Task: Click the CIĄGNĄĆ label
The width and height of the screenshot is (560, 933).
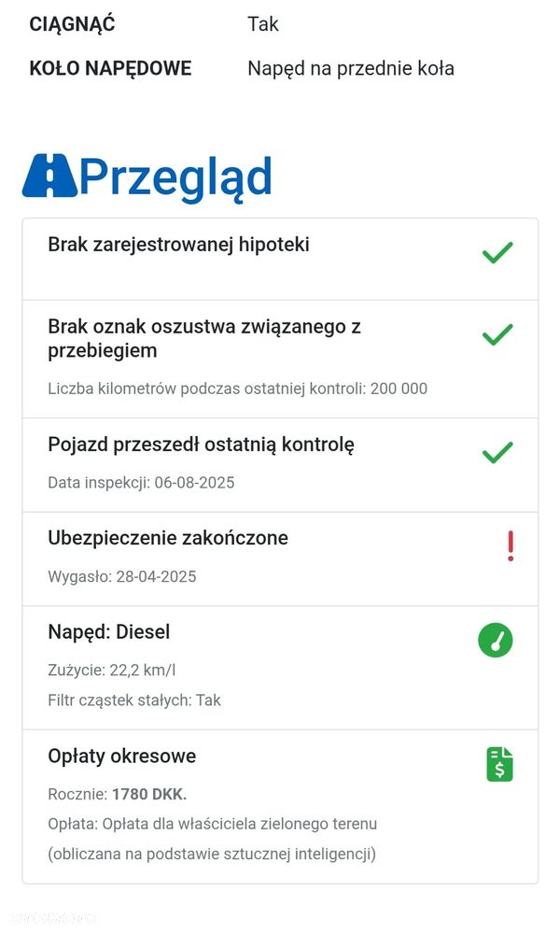Action: pyautogui.click(x=72, y=24)
